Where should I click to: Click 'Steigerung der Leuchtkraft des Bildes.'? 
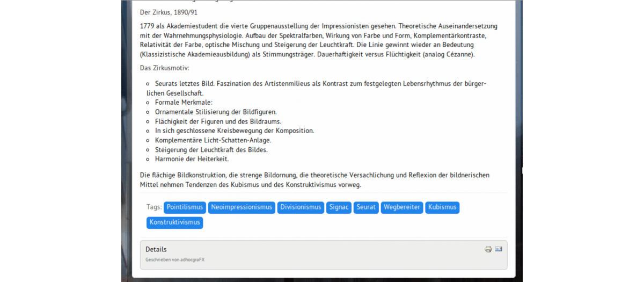[x=211, y=150]
